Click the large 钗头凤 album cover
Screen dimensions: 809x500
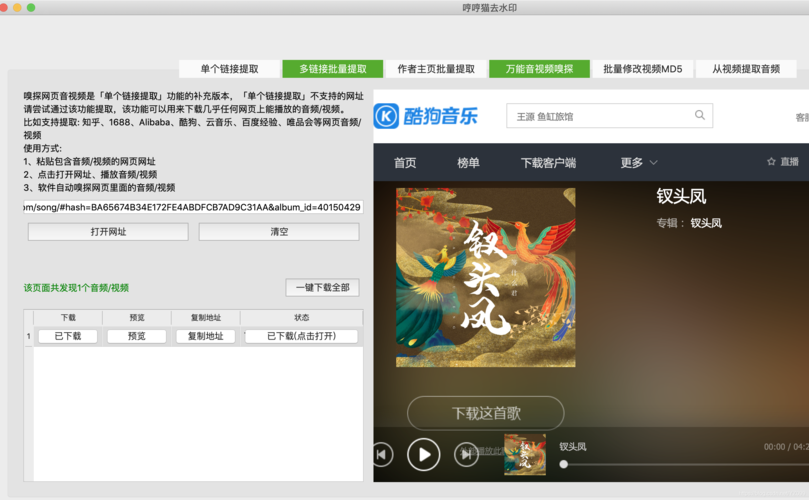point(486,278)
